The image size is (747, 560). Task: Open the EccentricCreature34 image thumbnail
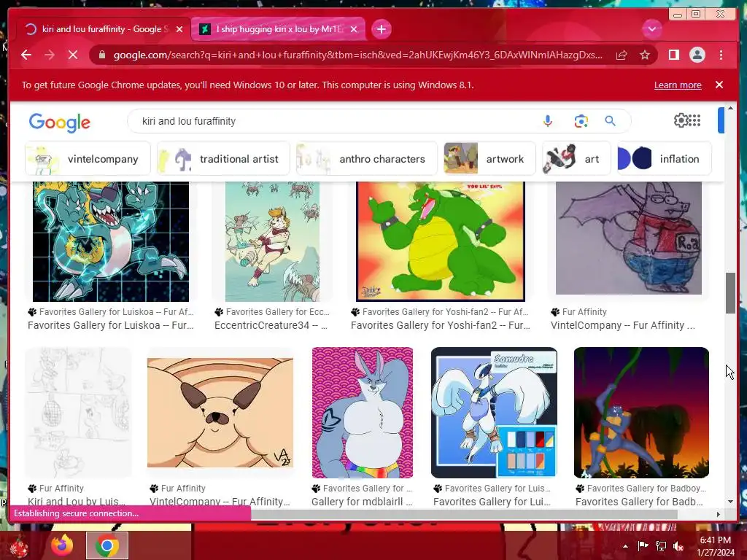pos(272,241)
